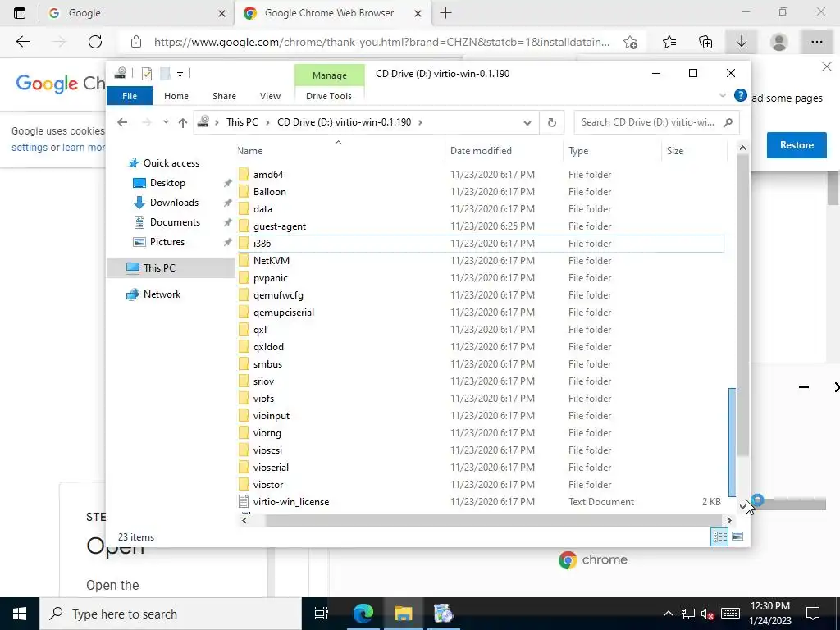Select the guest-agent folder
This screenshot has width=840, height=630.
click(x=280, y=226)
